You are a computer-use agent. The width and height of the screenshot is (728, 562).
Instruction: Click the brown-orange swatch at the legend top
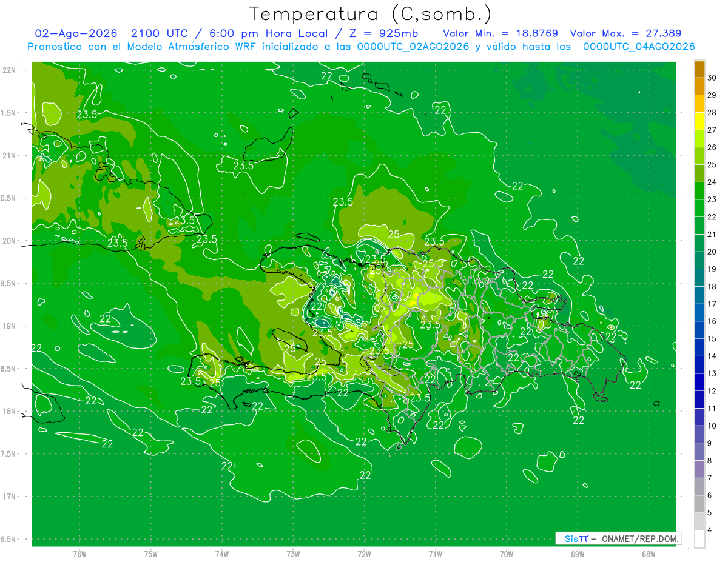pos(699,69)
